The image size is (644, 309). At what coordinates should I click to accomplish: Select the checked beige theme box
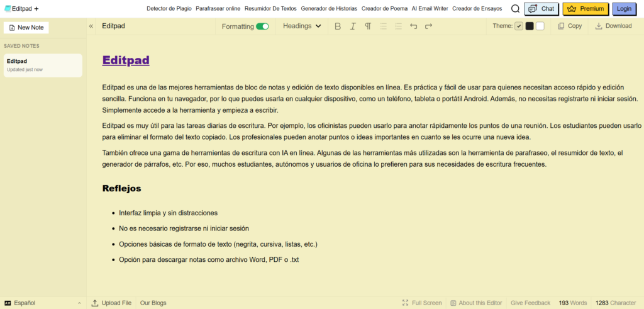519,26
